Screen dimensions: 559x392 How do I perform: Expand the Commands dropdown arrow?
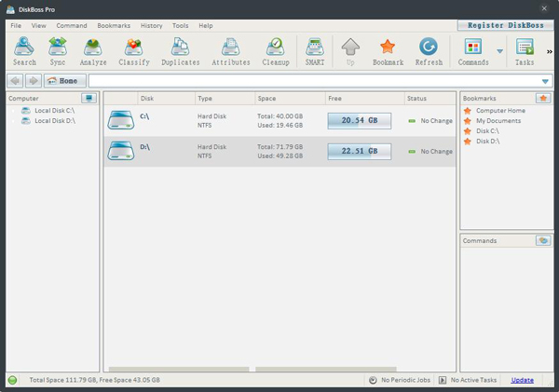point(499,51)
